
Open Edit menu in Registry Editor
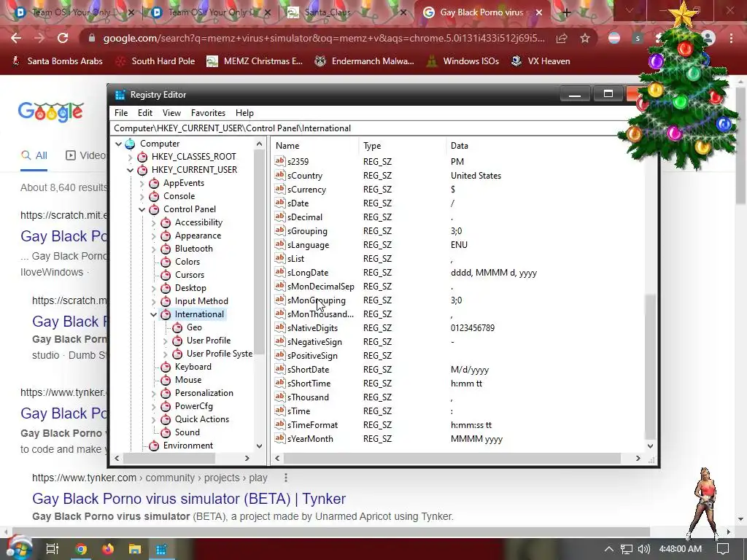coord(145,113)
